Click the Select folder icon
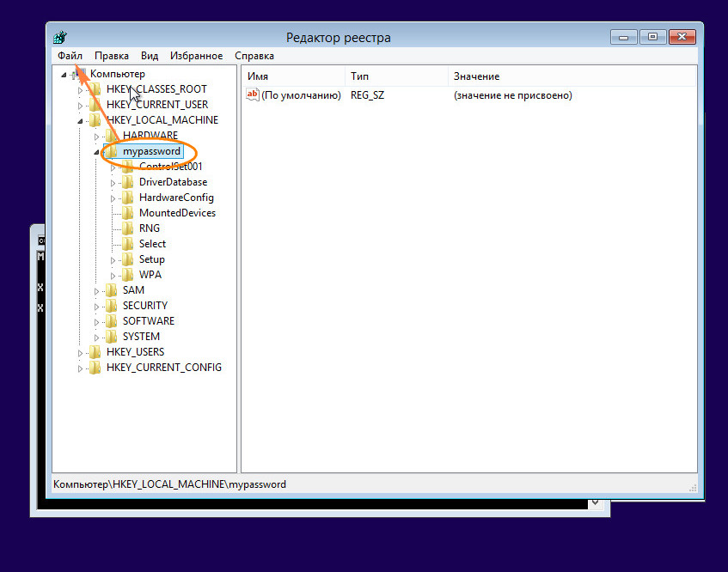Viewport: 728px width, 572px height. [128, 244]
